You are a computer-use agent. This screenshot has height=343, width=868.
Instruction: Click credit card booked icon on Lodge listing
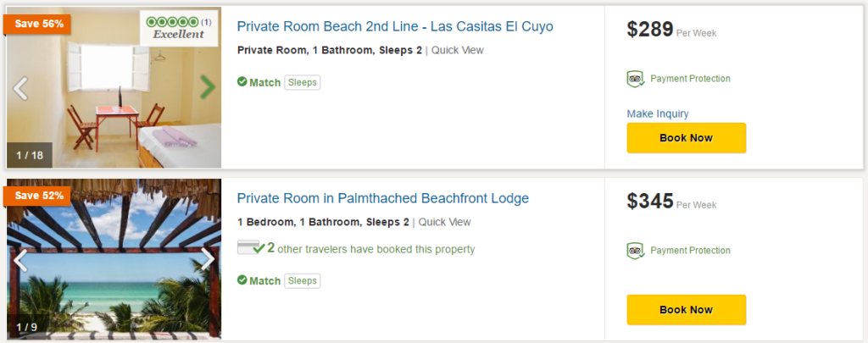(x=250, y=248)
